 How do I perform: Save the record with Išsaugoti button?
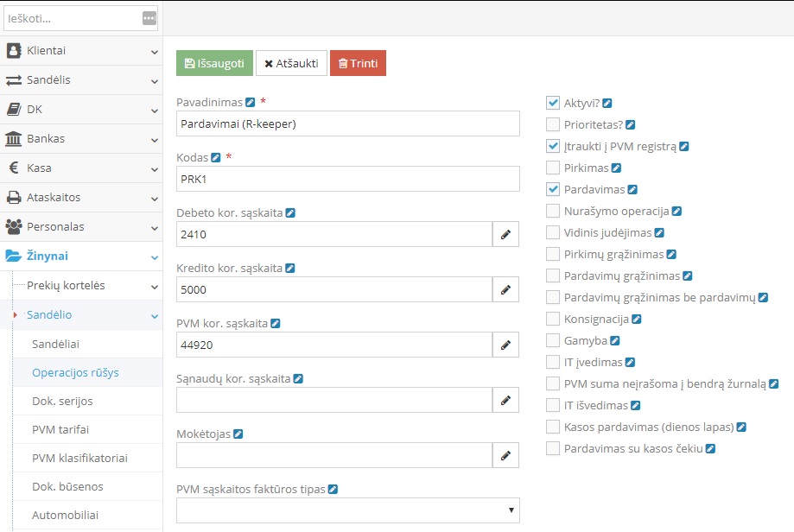pyautogui.click(x=214, y=63)
